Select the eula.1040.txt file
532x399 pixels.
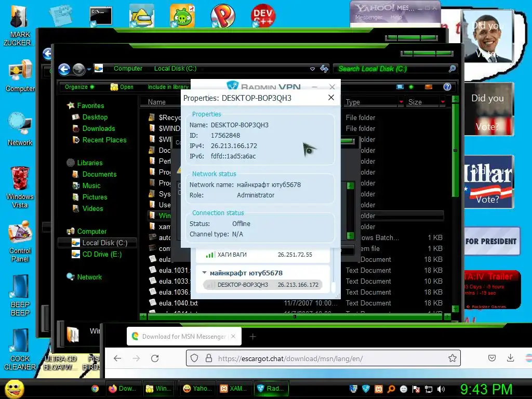point(178,303)
